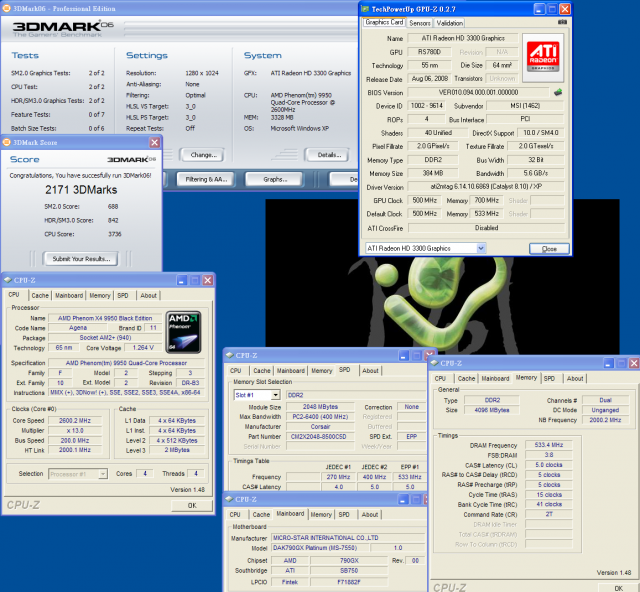Click Submit Your Results button
Screen dimensions: 640x592
81,258
